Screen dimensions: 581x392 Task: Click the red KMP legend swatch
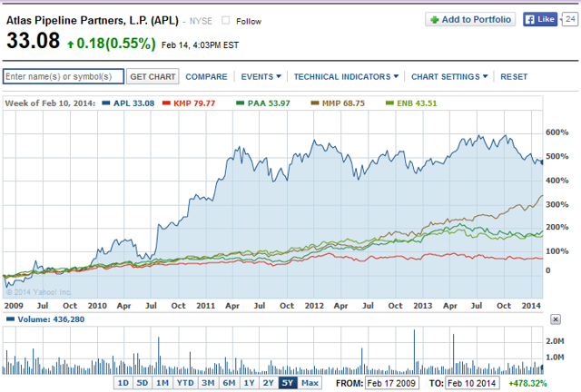(x=166, y=103)
